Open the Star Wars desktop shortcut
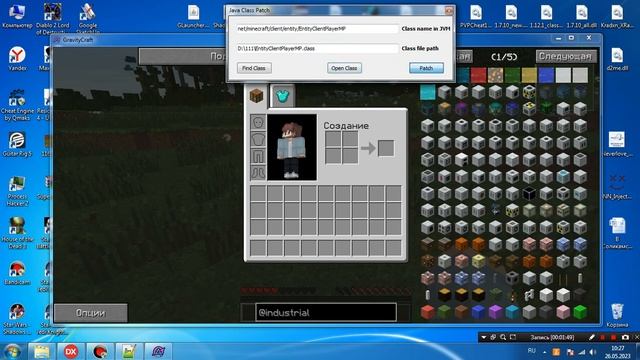This screenshot has width=640, height=360. [17, 319]
